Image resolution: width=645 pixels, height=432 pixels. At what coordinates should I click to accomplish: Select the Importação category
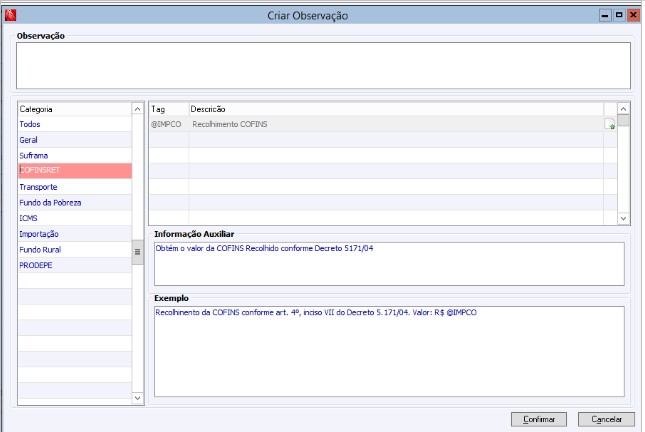[75, 234]
